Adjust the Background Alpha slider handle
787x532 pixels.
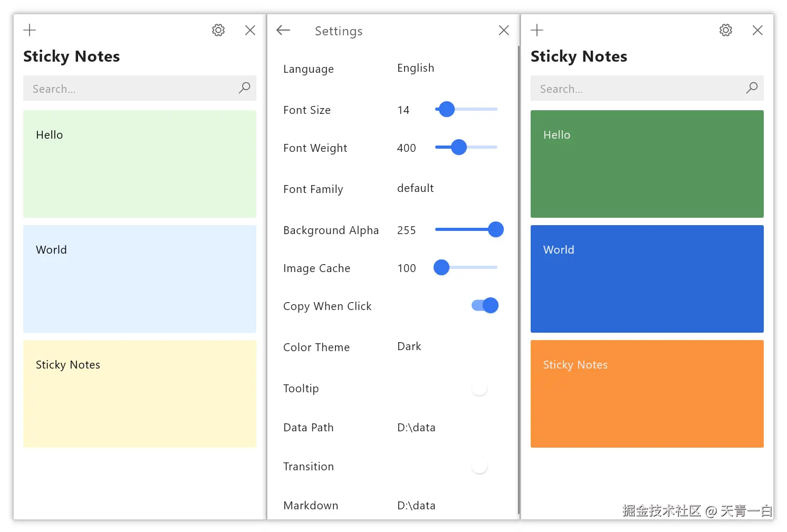click(x=495, y=229)
